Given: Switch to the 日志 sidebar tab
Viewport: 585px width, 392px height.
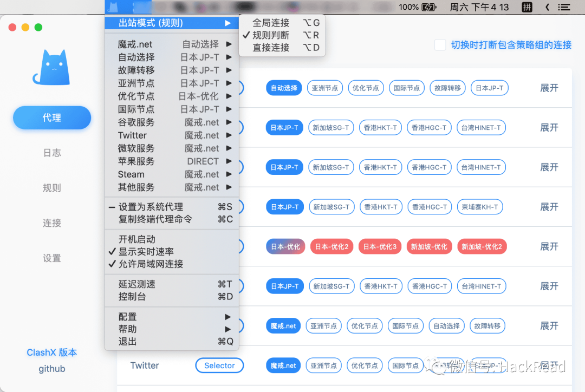Looking at the screenshot, I should (x=52, y=153).
